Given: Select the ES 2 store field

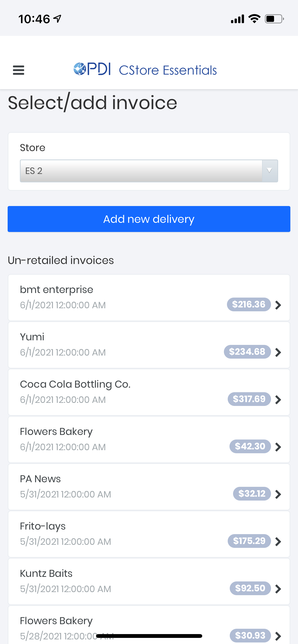Looking at the screenshot, I should (141, 171).
